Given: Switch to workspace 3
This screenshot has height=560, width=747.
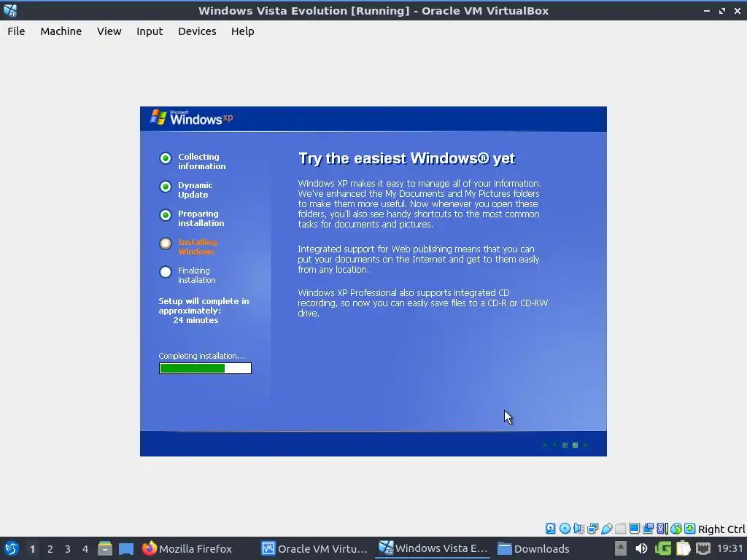Looking at the screenshot, I should point(68,549).
